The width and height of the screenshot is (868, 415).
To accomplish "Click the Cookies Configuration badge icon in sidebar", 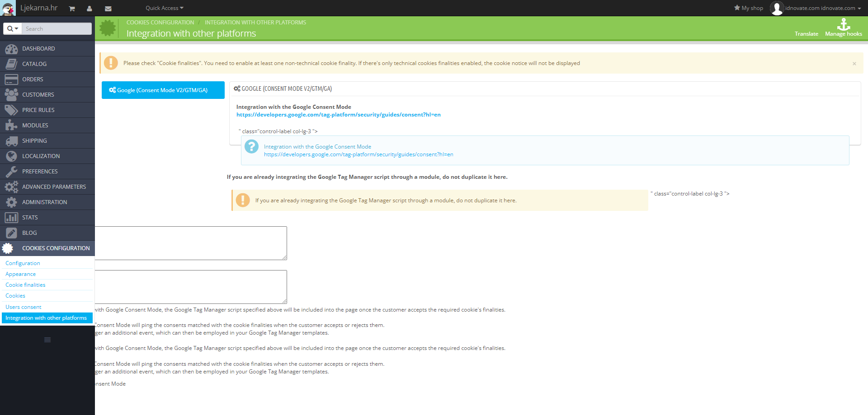I will pos(8,248).
